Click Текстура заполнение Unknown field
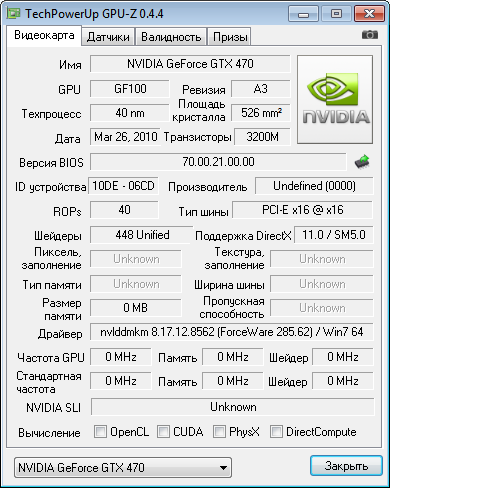480x488 pixels. 322,259
